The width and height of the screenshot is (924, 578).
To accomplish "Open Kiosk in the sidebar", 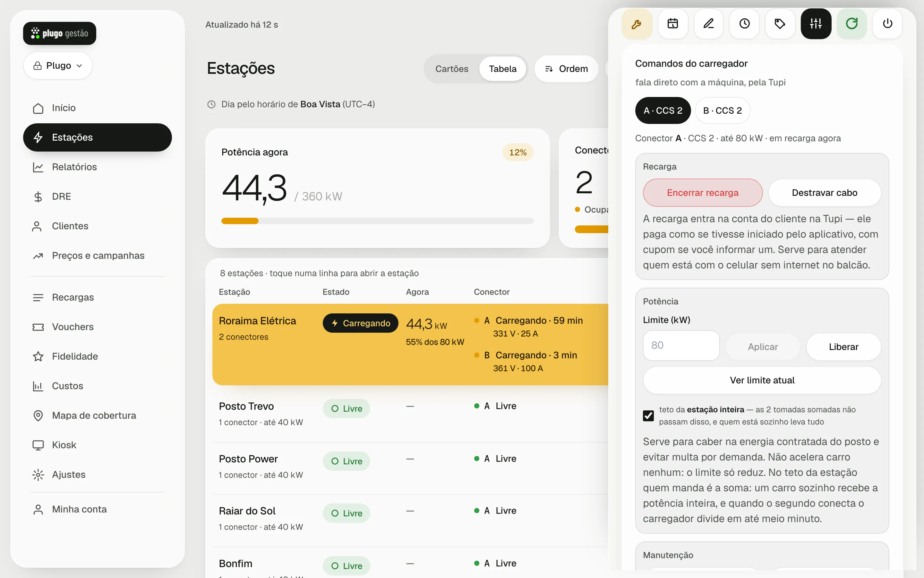I will click(97, 445).
